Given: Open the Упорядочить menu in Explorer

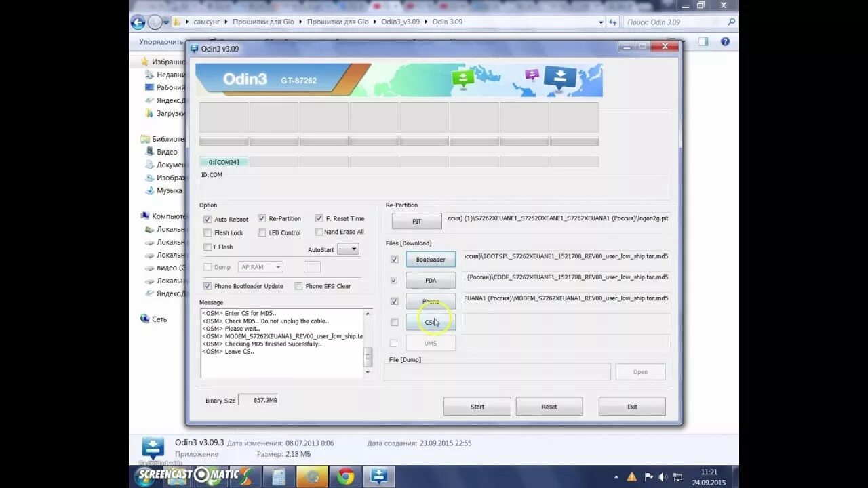Looking at the screenshot, I should click(x=161, y=42).
